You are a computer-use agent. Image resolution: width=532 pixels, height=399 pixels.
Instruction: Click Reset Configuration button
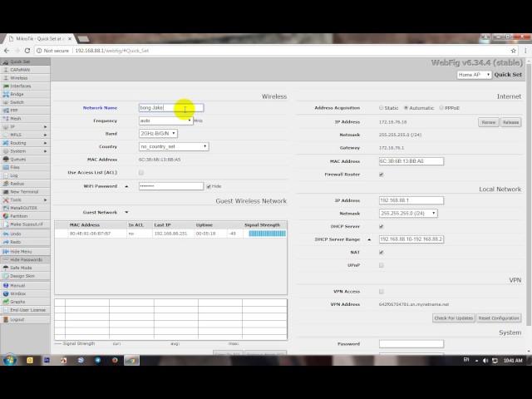pos(499,318)
